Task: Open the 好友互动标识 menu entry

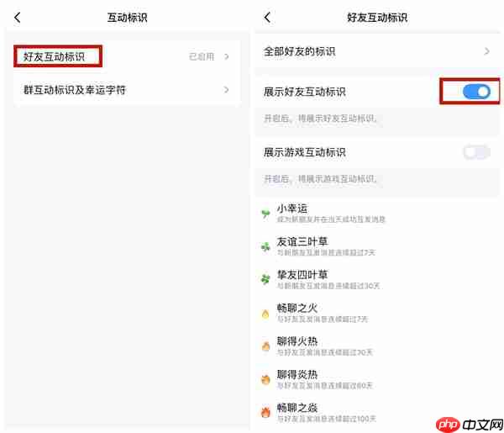Action: 127,56
